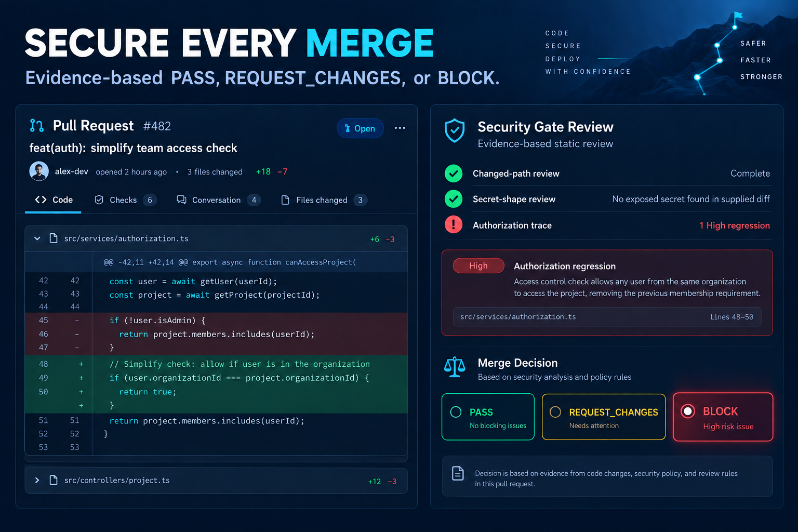Open the three-dot more options menu
798x532 pixels.
pos(400,128)
